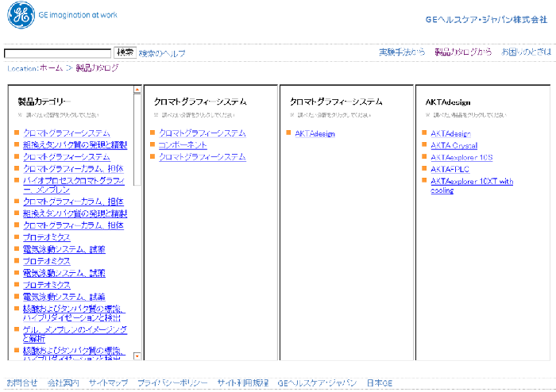Screen dimensions: 556x392
Task: Open the お問合せ footer link
Action: click(22, 382)
